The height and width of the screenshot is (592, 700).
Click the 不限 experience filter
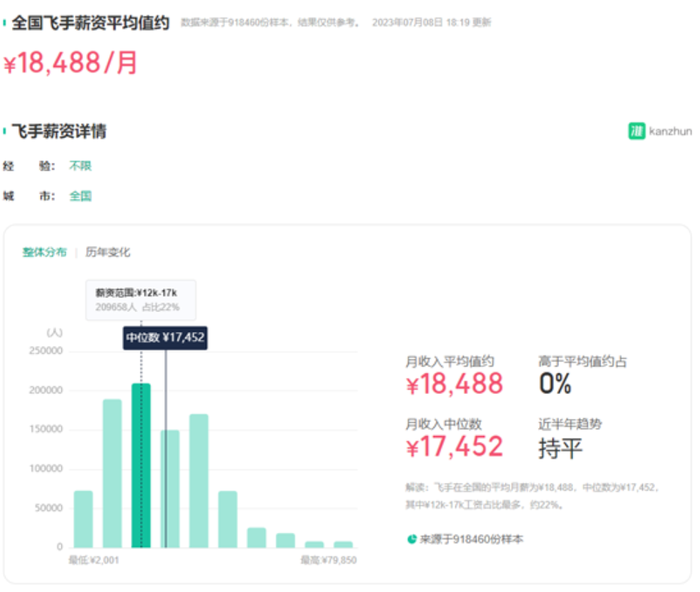point(80,166)
